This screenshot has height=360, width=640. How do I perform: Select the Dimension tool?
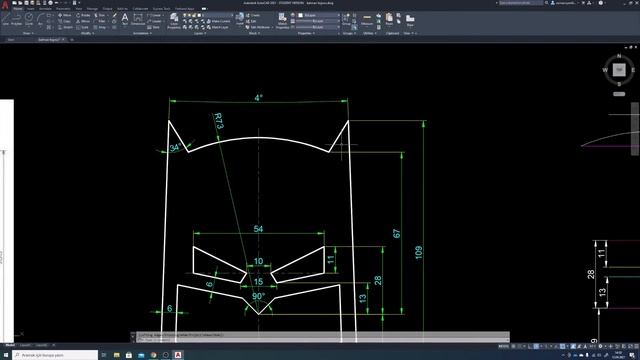click(x=138, y=19)
